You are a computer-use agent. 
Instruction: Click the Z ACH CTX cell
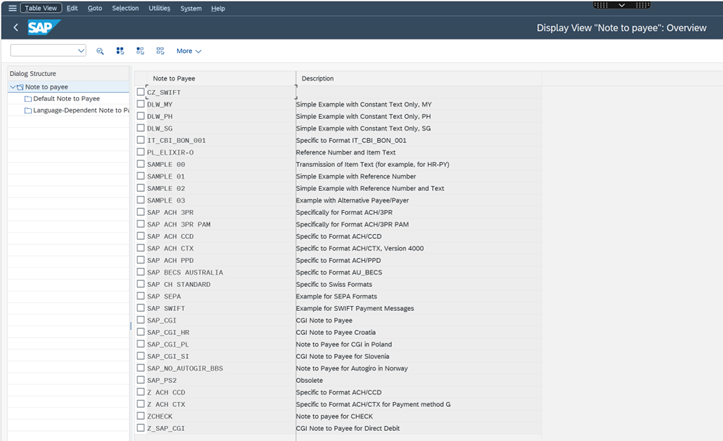coord(220,404)
